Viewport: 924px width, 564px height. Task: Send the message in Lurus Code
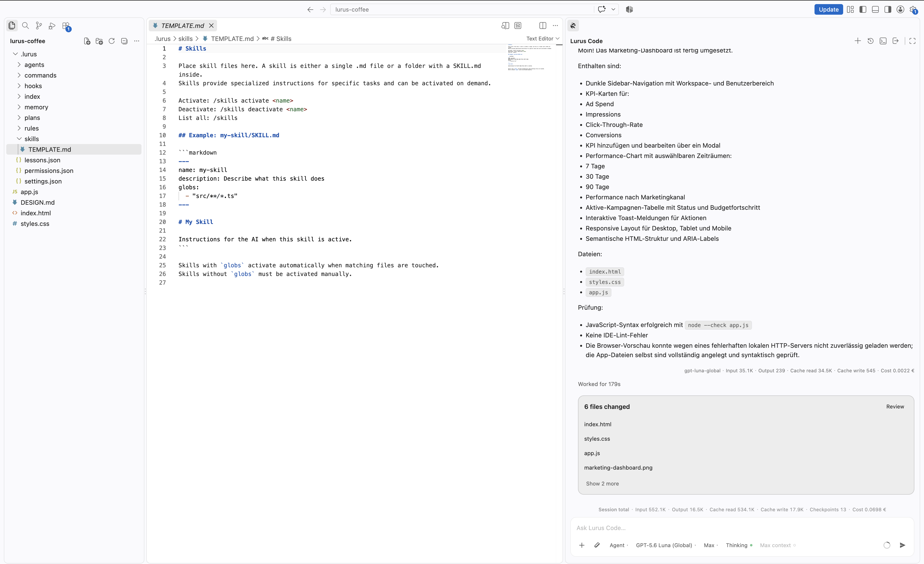click(x=903, y=545)
